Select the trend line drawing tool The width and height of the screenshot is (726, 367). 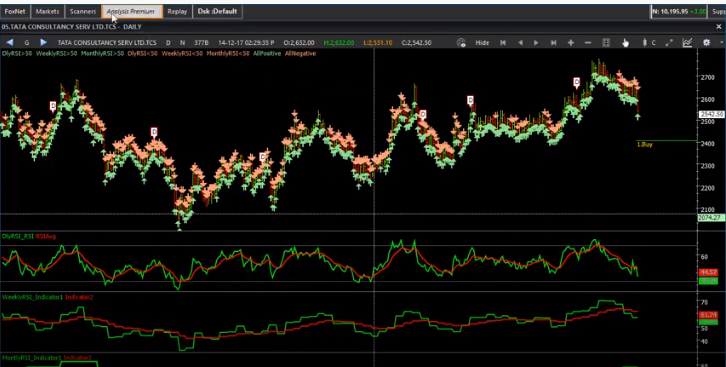[x=669, y=43]
